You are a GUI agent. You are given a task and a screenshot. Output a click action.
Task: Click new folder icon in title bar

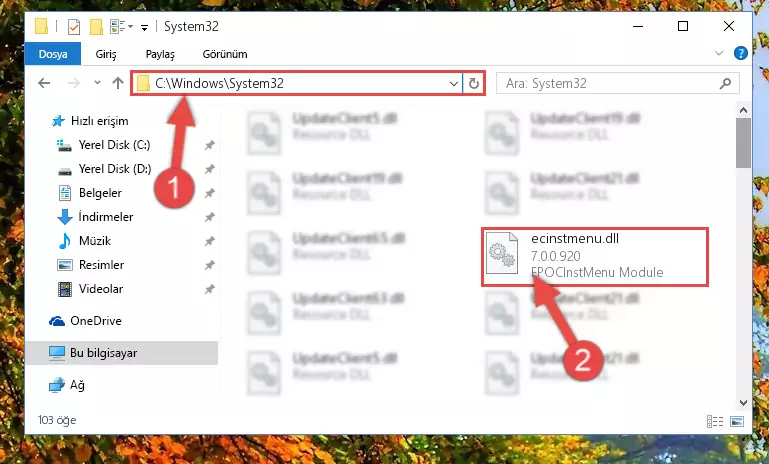[96, 26]
